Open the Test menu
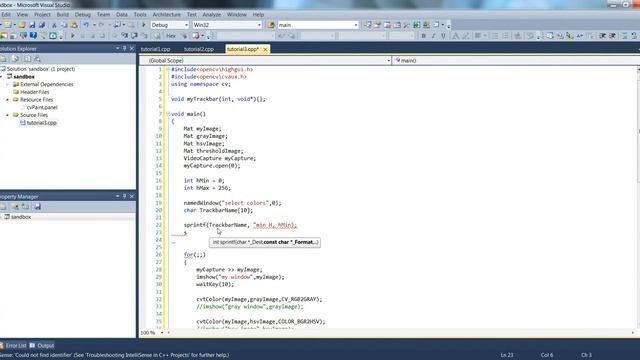Viewport: 640px width, 360px height. 191,15
